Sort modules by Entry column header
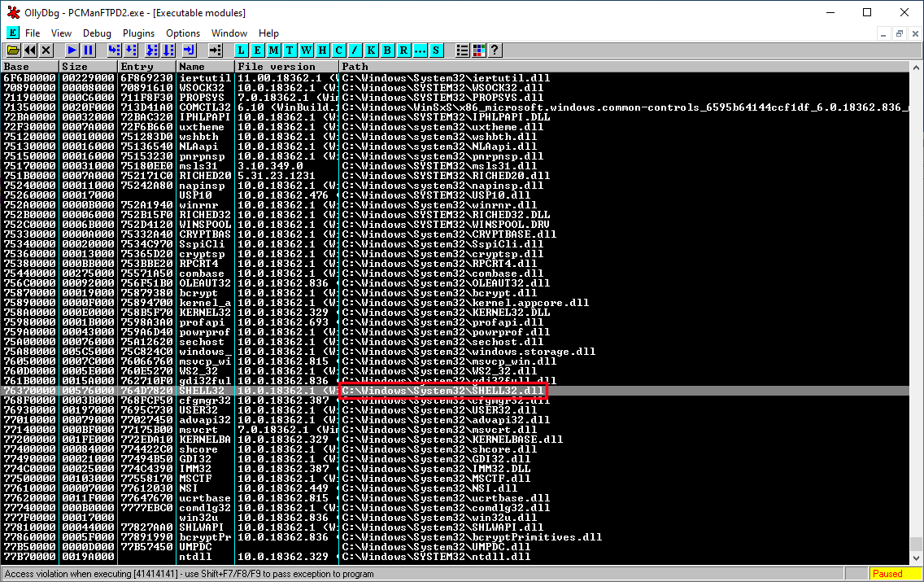This screenshot has width=924, height=582. tap(146, 67)
